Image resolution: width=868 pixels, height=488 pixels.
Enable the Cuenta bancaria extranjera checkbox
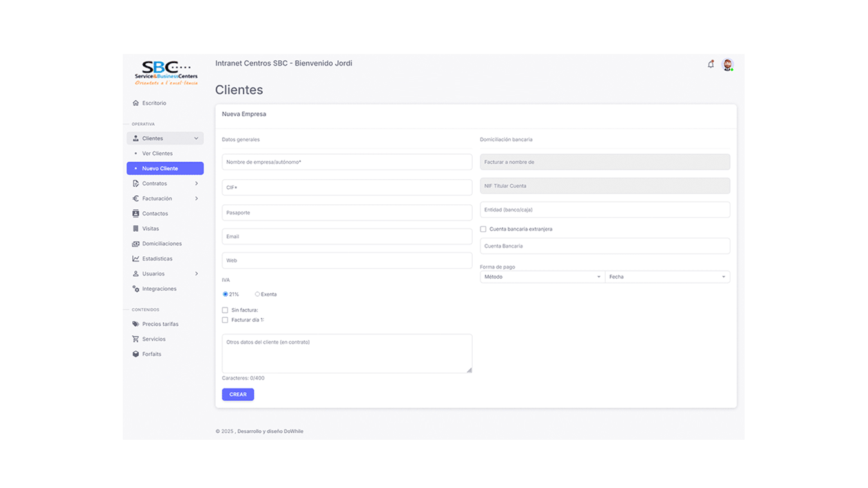[x=483, y=229]
